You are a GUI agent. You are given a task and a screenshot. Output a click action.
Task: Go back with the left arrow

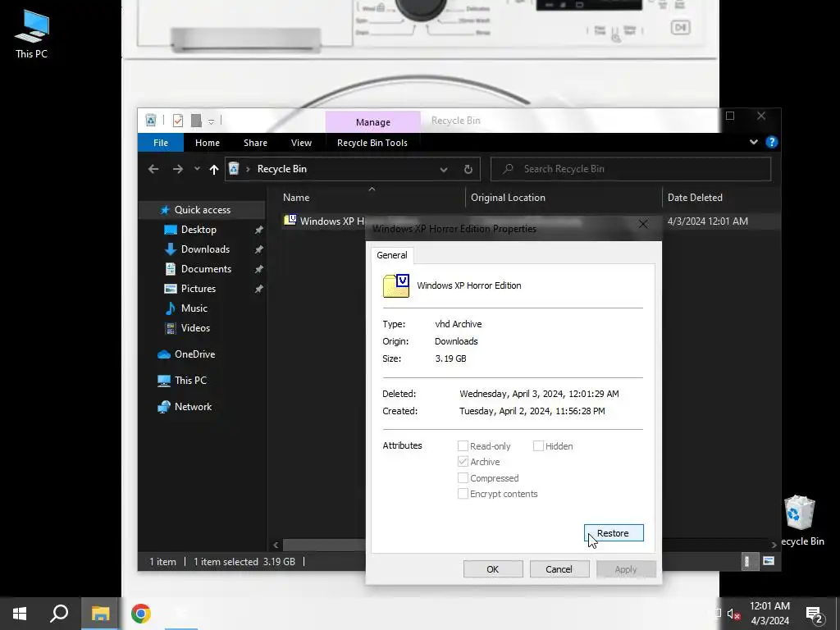(x=153, y=169)
